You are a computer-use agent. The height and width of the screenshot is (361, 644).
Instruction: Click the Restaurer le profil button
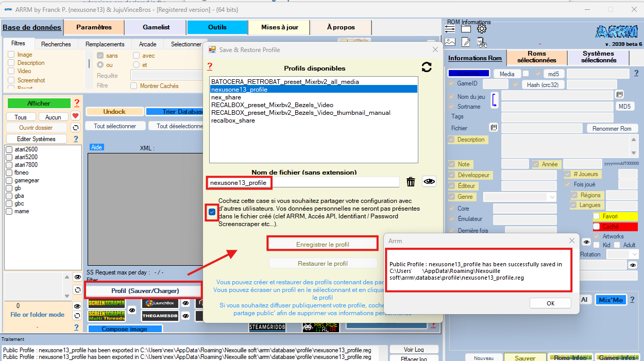point(323,263)
